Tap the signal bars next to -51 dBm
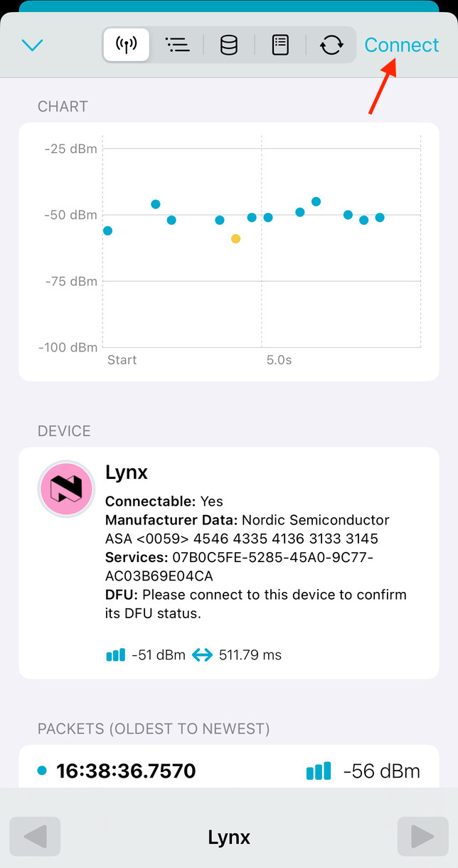Viewport: 458px width, 868px height. (115, 655)
